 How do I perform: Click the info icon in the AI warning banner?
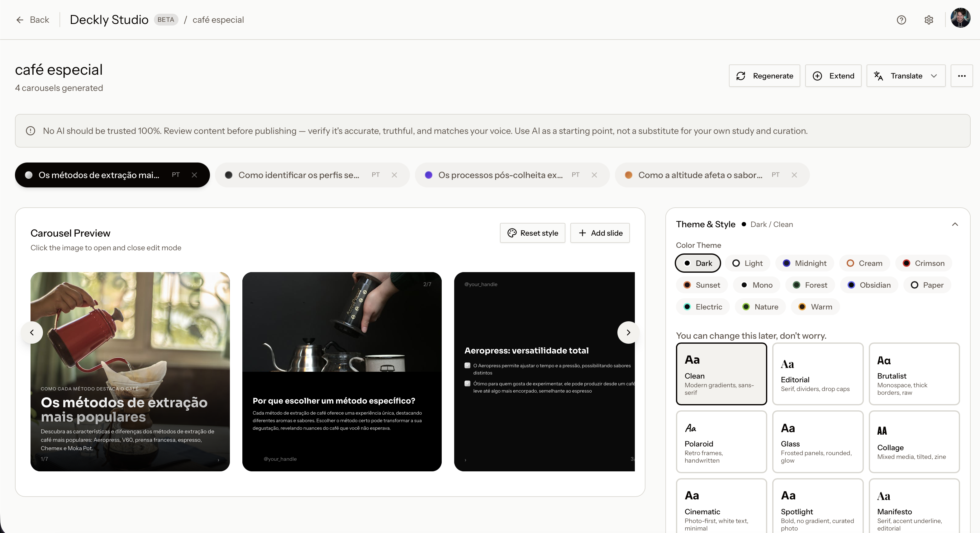click(31, 131)
